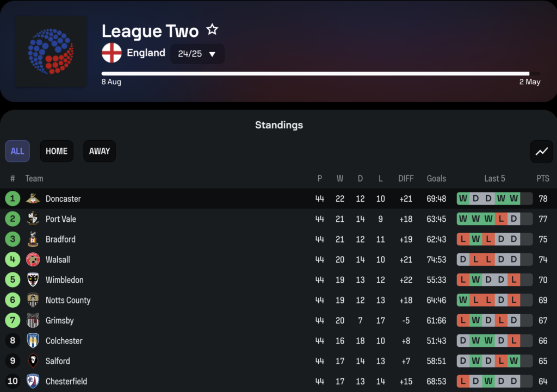Image resolution: width=557 pixels, height=392 pixels.
Task: Click the DIFF column header
Action: pos(406,178)
